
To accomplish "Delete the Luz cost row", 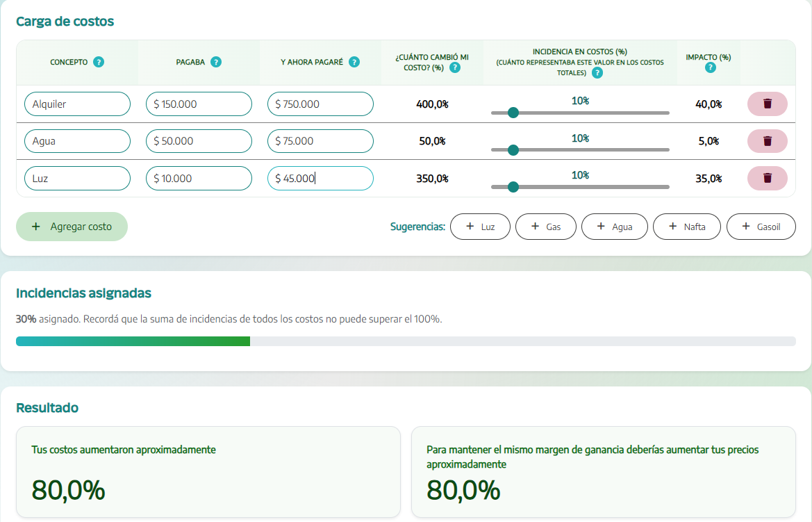I will tap(768, 179).
